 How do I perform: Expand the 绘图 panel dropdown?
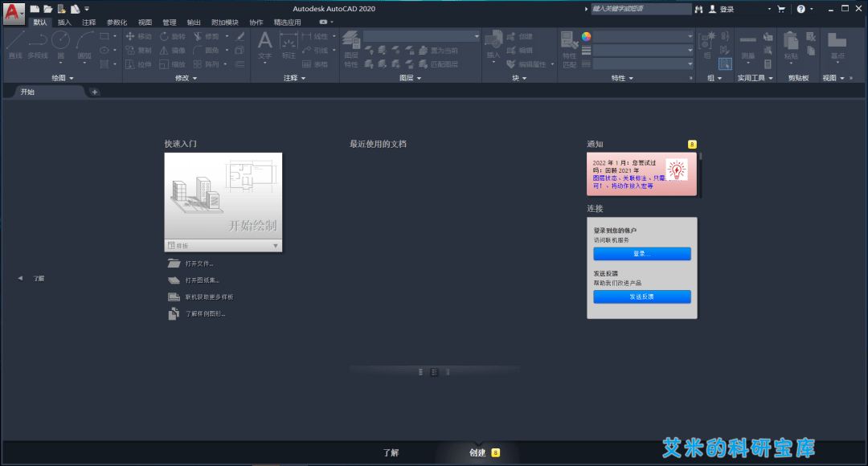click(62, 78)
